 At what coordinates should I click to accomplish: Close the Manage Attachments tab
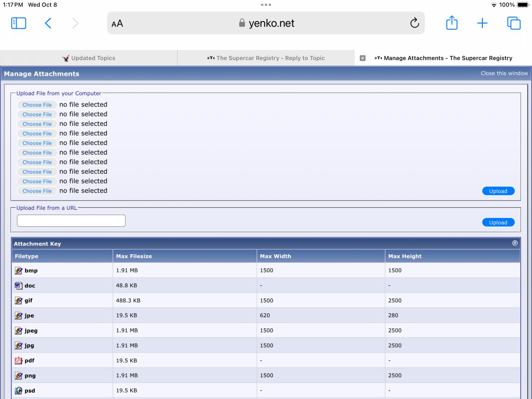tap(362, 58)
